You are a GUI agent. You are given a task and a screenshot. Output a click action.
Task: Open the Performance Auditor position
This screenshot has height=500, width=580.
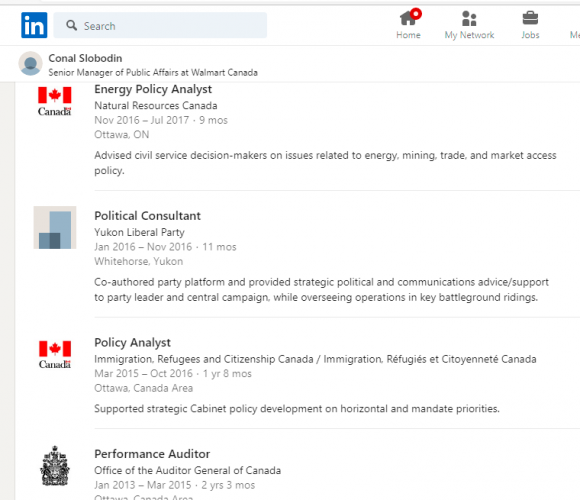152,454
